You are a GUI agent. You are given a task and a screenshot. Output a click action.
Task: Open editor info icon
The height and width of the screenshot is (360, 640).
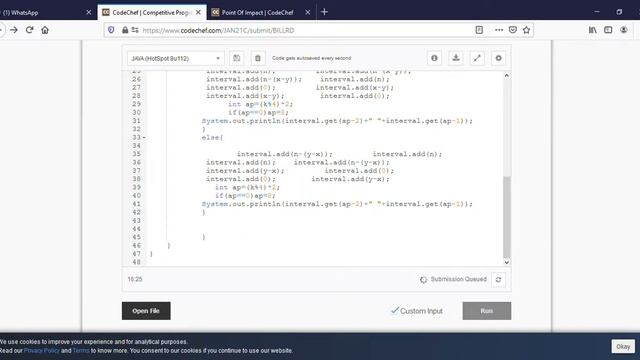pyautogui.click(x=434, y=58)
